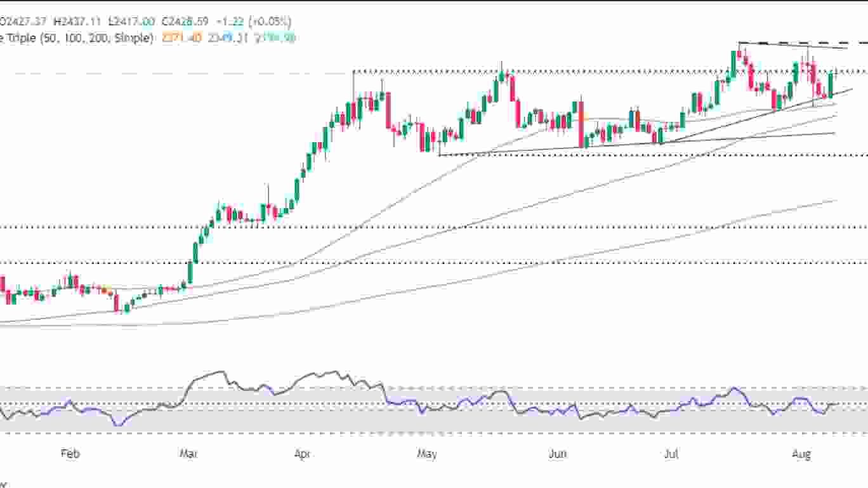Click the Aug label on time axis
The height and width of the screenshot is (488, 868).
pos(802,454)
